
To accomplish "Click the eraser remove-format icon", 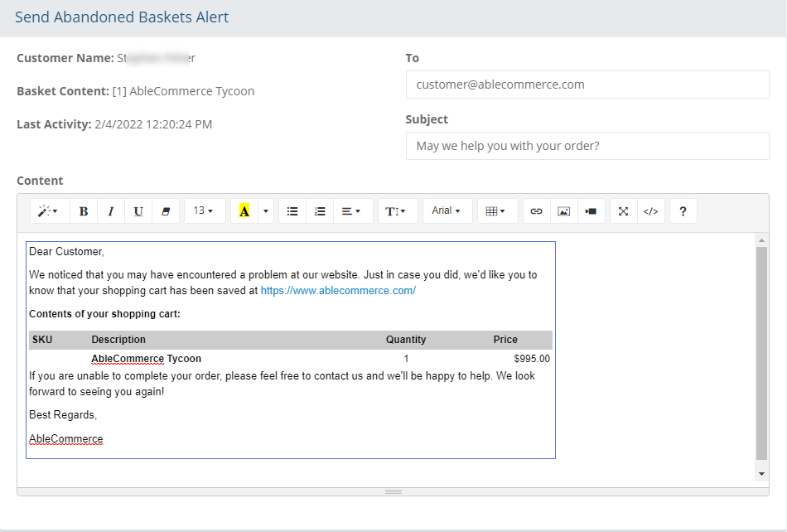I will (166, 211).
